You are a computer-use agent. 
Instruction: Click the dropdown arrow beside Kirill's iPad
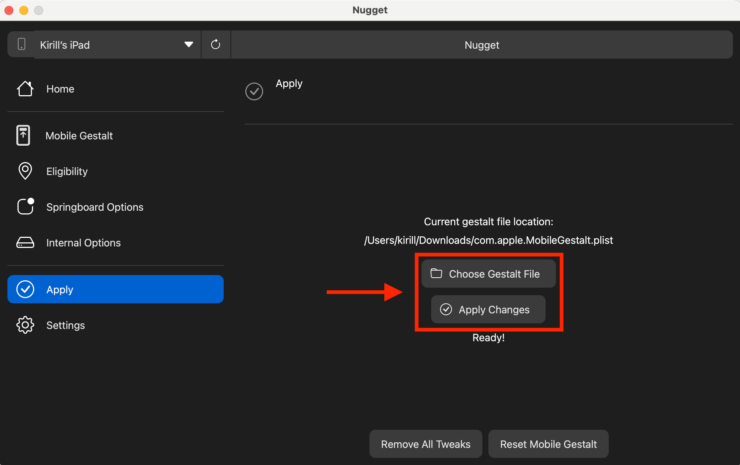[x=189, y=45]
